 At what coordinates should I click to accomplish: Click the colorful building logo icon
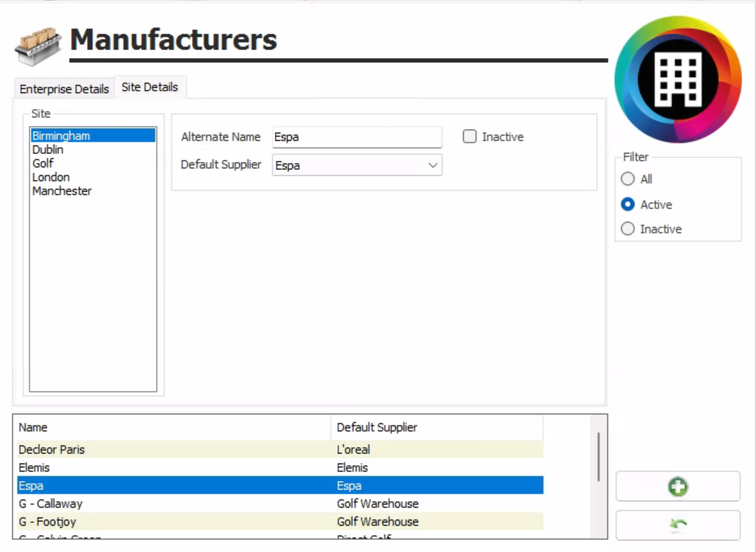tap(678, 79)
